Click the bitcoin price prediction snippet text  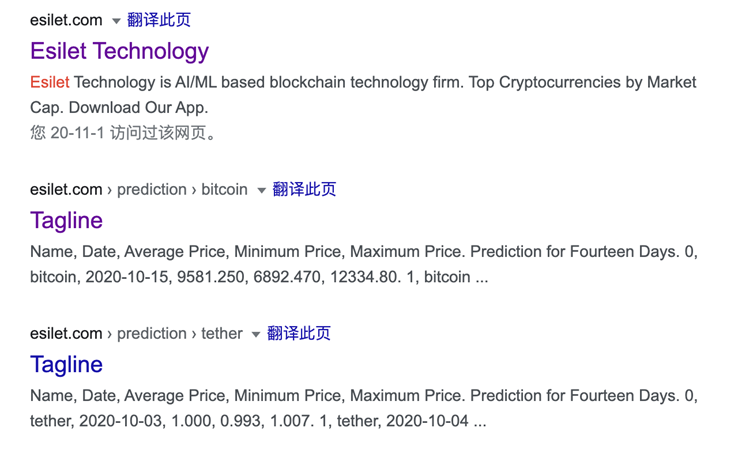point(363,264)
